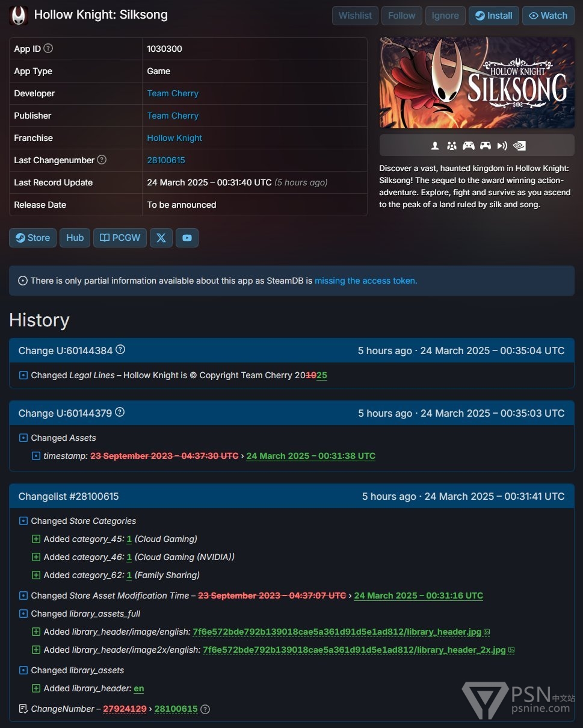Open the YouTube icon button
This screenshot has width=583, height=728.
[187, 238]
